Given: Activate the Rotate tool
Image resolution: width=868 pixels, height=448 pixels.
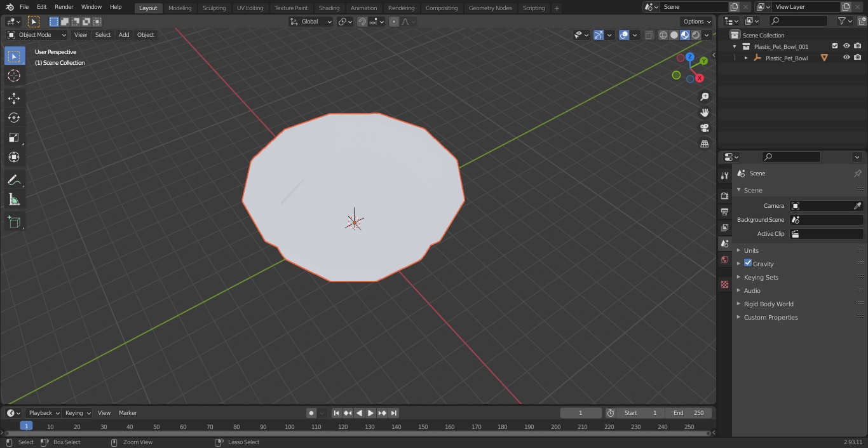Looking at the screenshot, I should click(x=14, y=118).
